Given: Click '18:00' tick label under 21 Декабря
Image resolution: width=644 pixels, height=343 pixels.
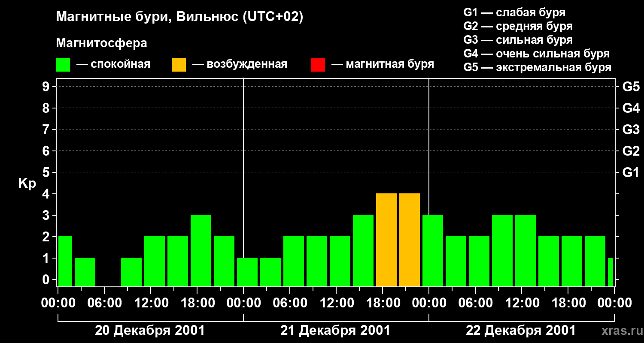Looking at the screenshot, I should pyautogui.click(x=383, y=303).
